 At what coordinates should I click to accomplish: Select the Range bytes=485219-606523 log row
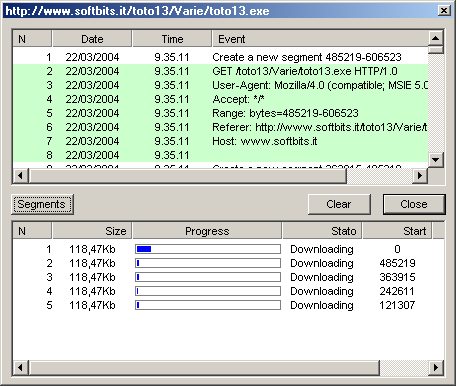220,113
